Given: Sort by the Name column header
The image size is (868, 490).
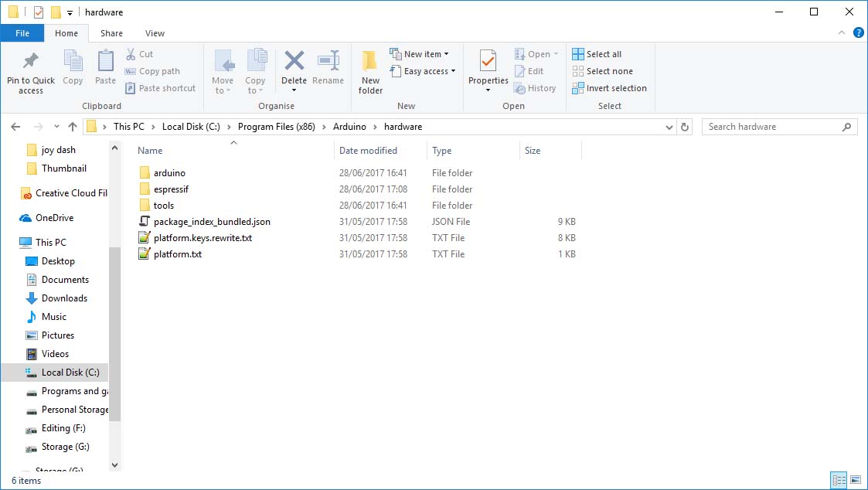Looking at the screenshot, I should click(x=150, y=151).
